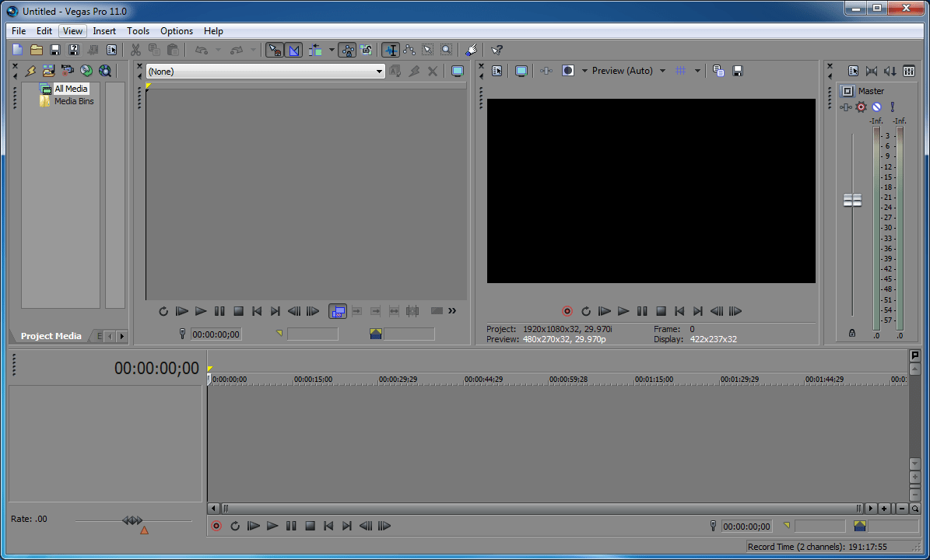This screenshot has height=560, width=930.
Task: Open the Tools menu
Action: (139, 31)
